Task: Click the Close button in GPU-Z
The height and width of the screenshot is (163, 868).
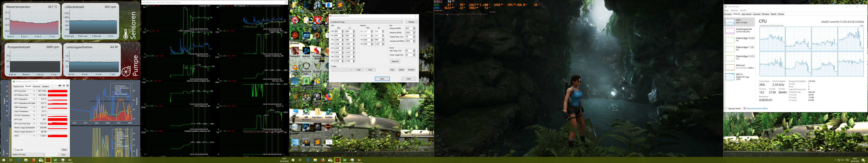Action: [x=63, y=155]
